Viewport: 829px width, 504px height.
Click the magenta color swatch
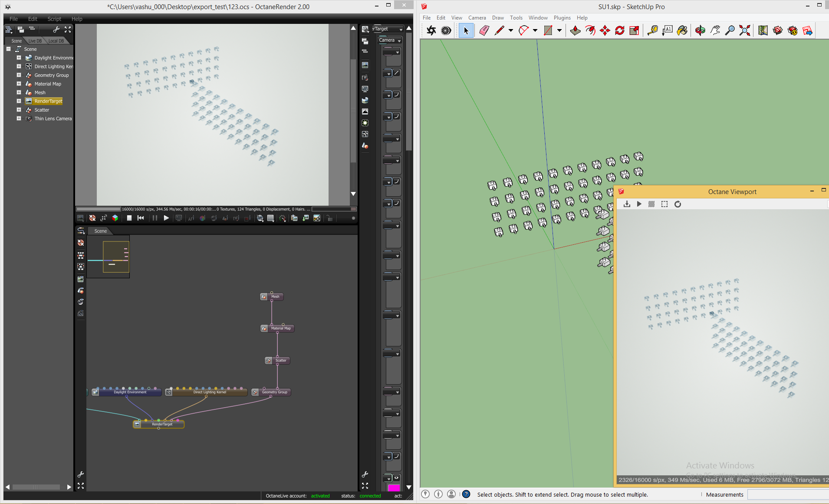[x=394, y=488]
